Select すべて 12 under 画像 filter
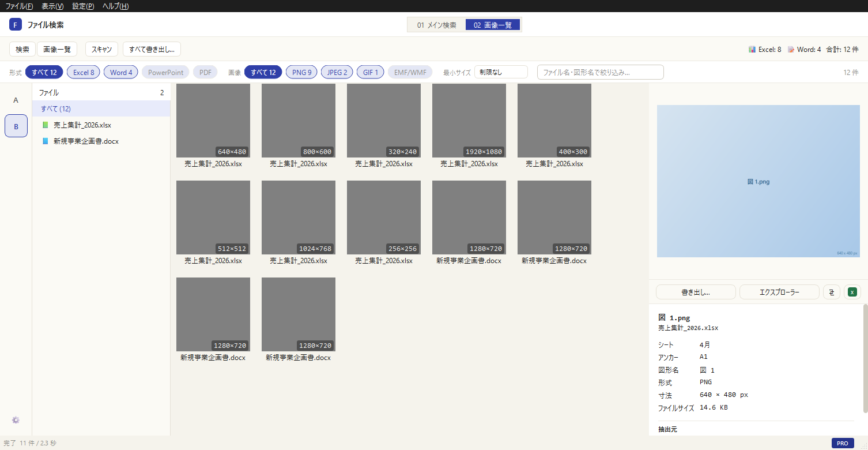The height and width of the screenshot is (450, 868). coord(263,72)
